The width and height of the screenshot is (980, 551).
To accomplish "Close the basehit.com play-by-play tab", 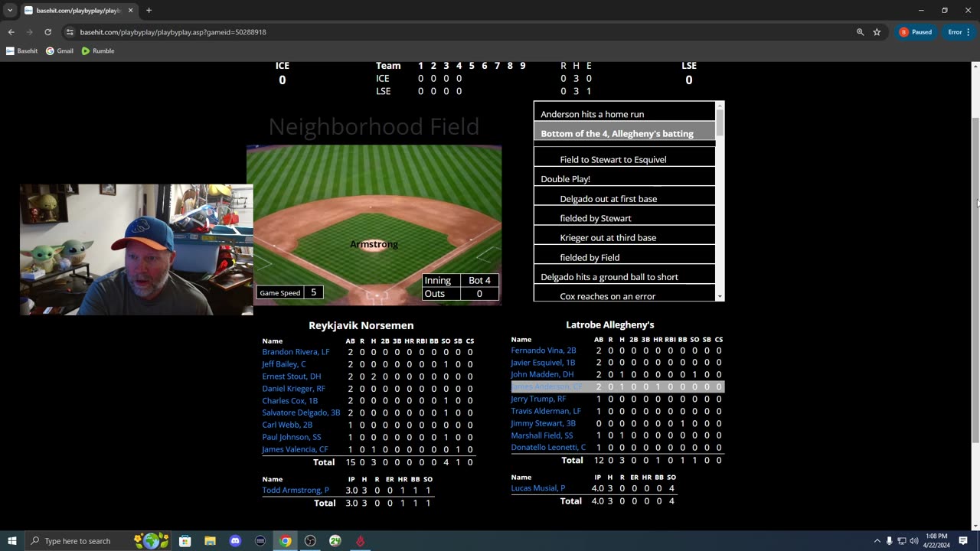I will [130, 11].
